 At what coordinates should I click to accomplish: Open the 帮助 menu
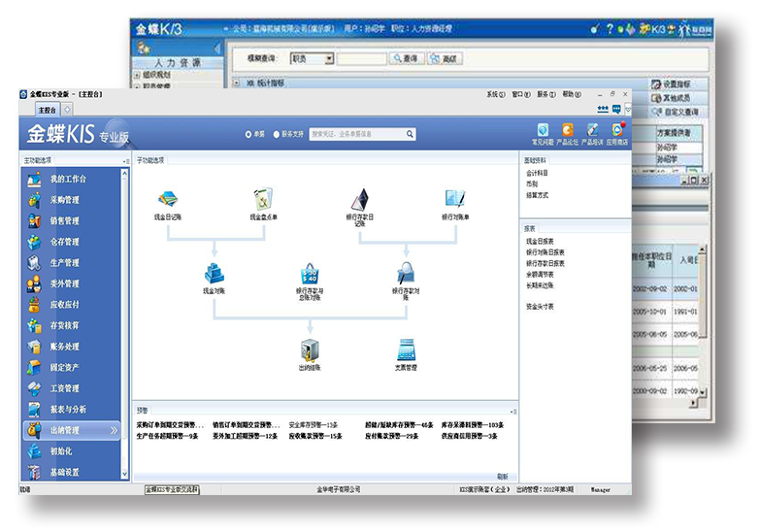pos(572,94)
